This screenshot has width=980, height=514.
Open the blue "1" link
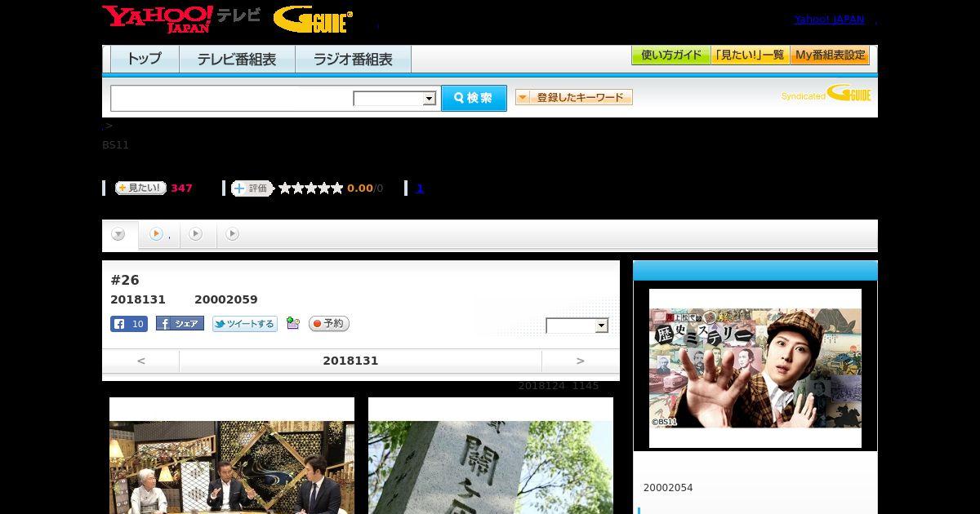pos(420,188)
